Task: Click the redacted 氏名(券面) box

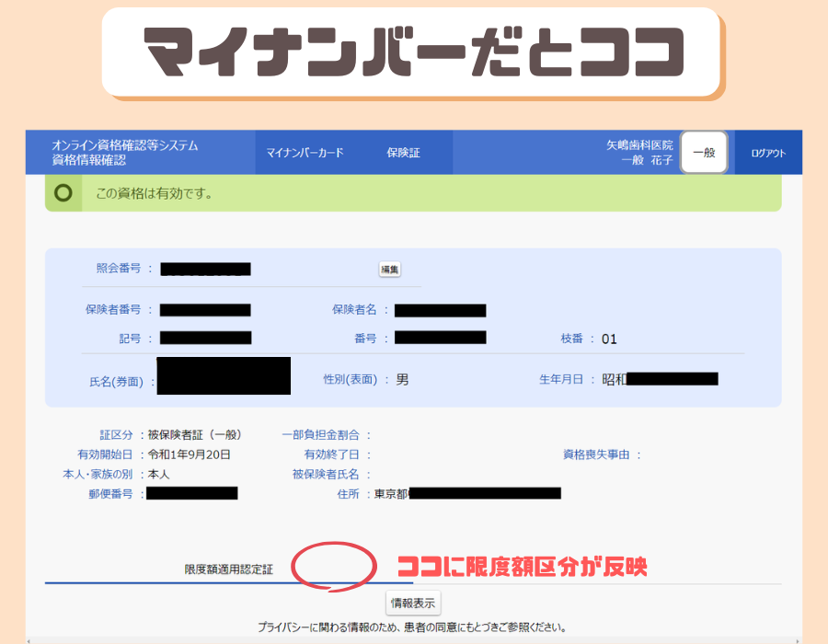Action: click(224, 376)
